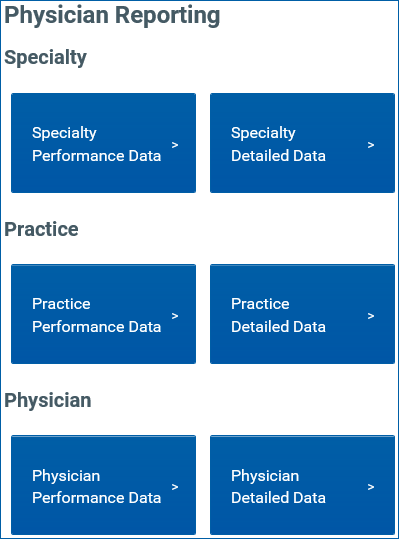Viewport: 399px width, 539px height.
Task: Open the Specialty Detailed Data tile
Action: click(302, 143)
